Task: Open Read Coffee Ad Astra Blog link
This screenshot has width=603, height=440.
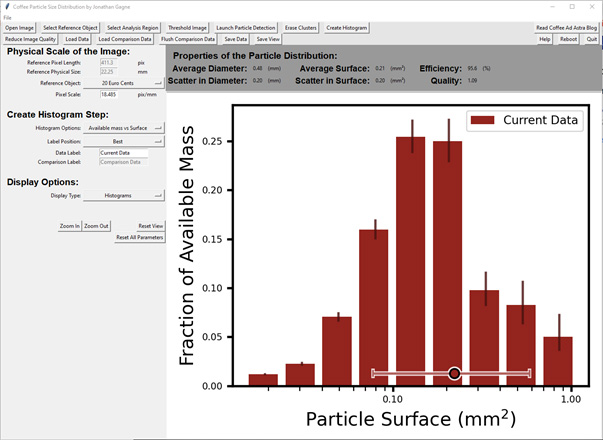Action: point(566,28)
